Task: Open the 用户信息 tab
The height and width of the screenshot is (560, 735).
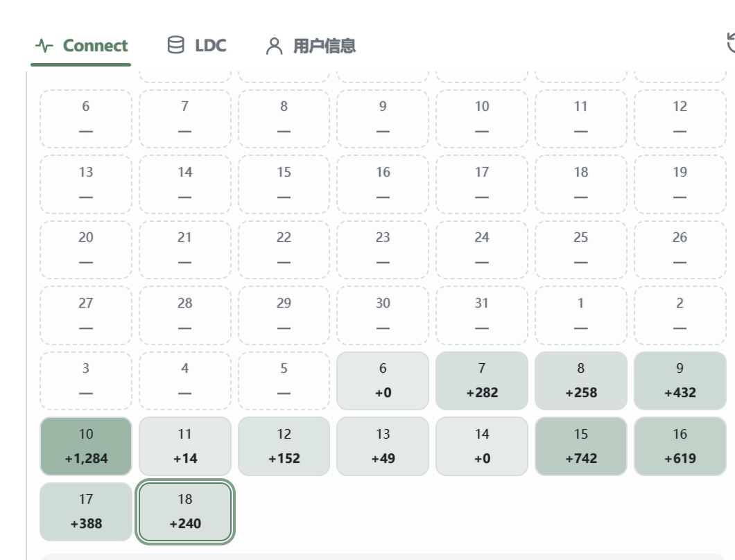Action: (x=311, y=46)
